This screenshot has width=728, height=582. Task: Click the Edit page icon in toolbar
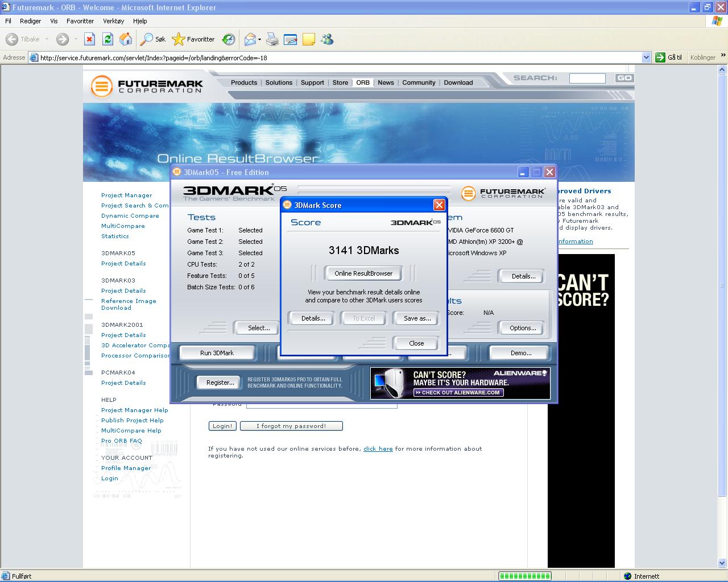tap(290, 39)
